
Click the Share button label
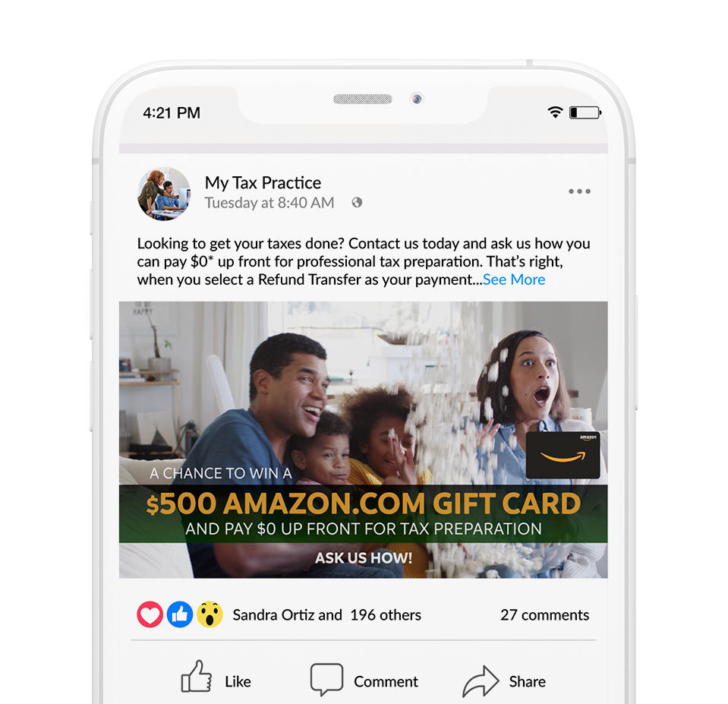pos(528,681)
